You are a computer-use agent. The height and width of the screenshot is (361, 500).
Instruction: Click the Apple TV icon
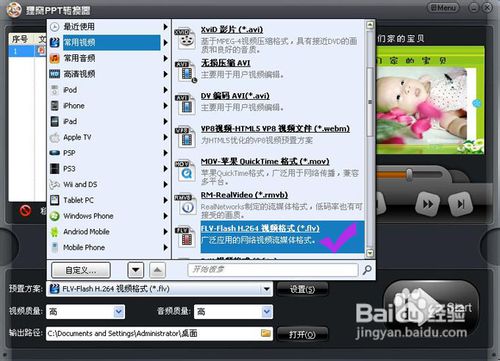point(55,137)
